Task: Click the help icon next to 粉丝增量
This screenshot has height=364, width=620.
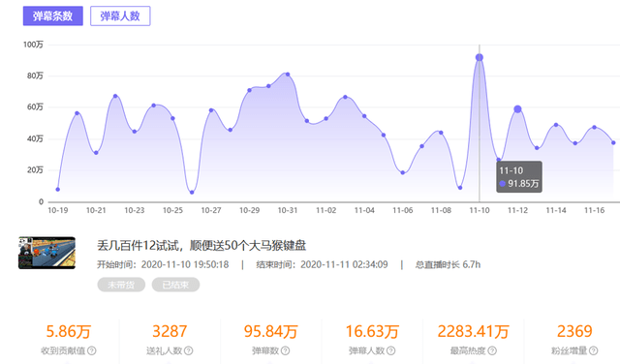Action: (x=594, y=350)
